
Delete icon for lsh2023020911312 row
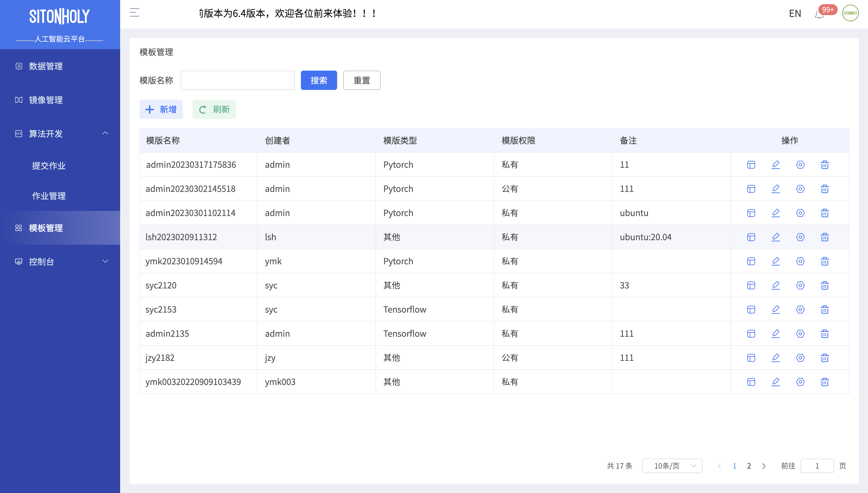pos(825,237)
